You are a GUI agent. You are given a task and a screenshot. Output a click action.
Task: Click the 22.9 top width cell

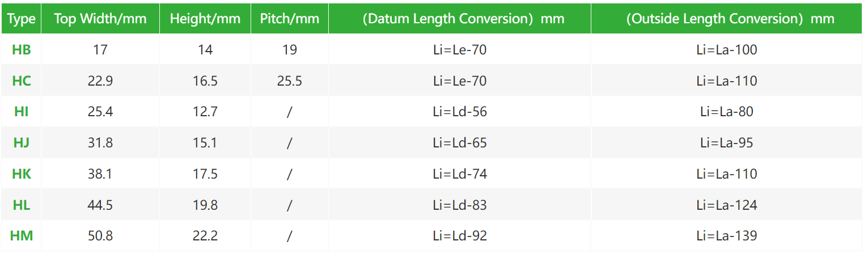pyautogui.click(x=100, y=81)
